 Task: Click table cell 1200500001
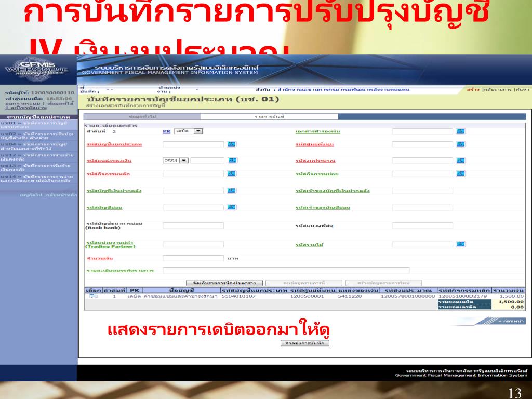[307, 296]
